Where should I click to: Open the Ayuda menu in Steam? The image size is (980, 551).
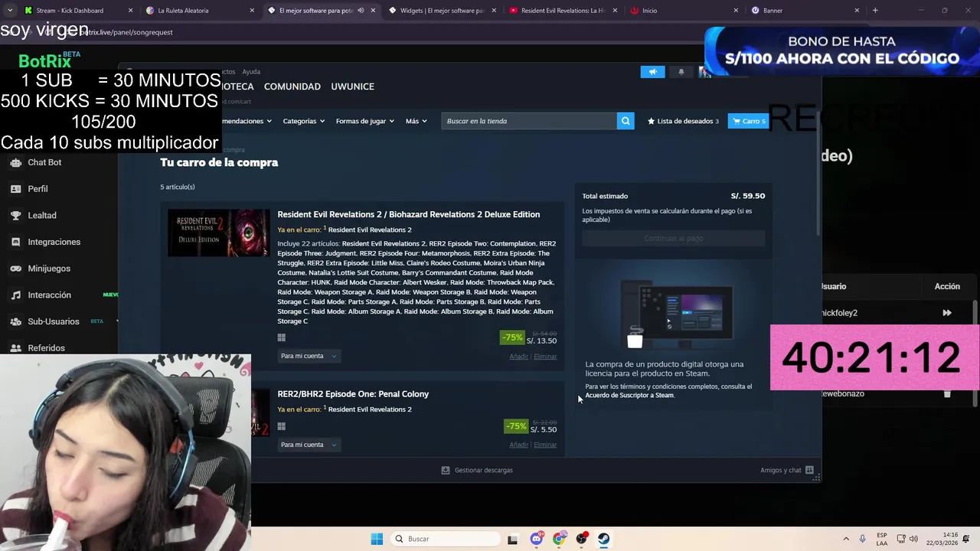251,72
